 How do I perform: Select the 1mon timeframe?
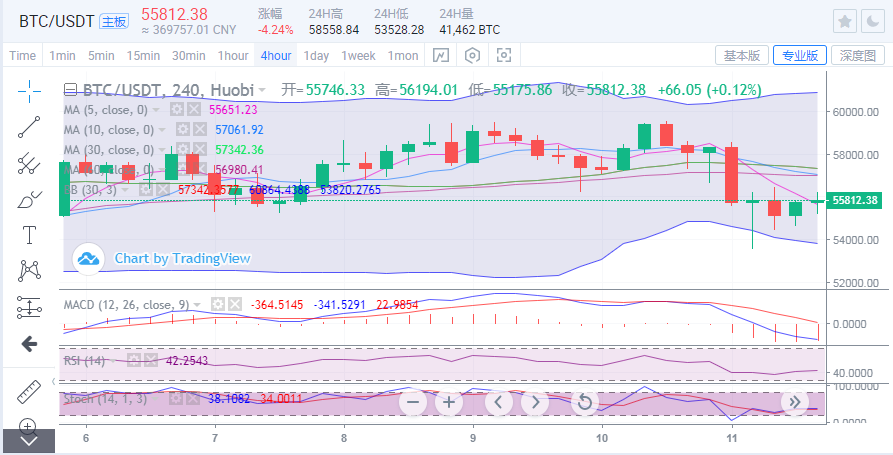[x=403, y=56]
